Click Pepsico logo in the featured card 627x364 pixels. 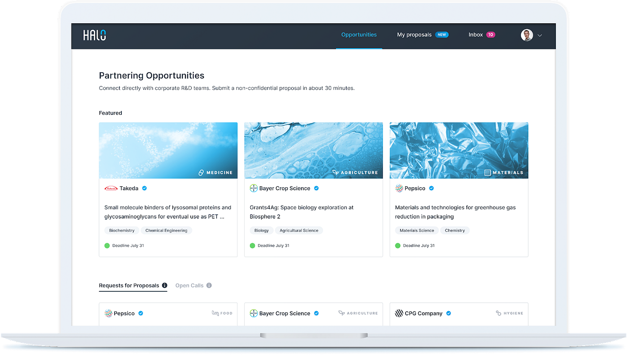399,188
